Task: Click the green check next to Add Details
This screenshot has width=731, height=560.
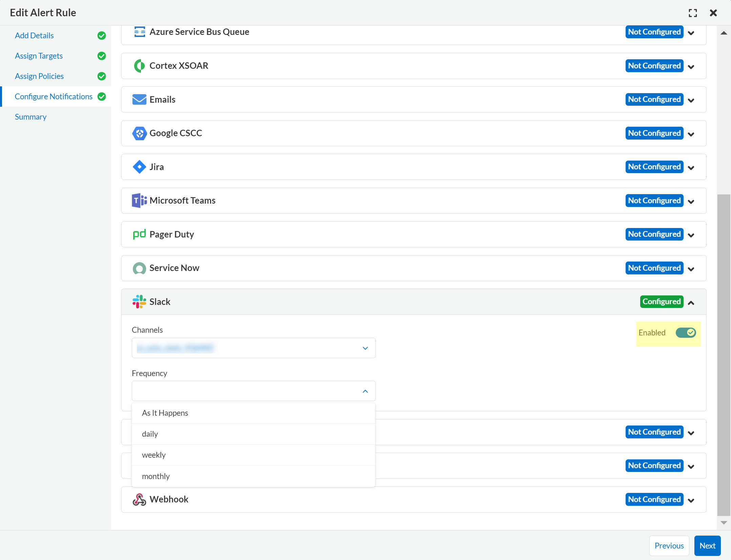Action: coord(102,36)
